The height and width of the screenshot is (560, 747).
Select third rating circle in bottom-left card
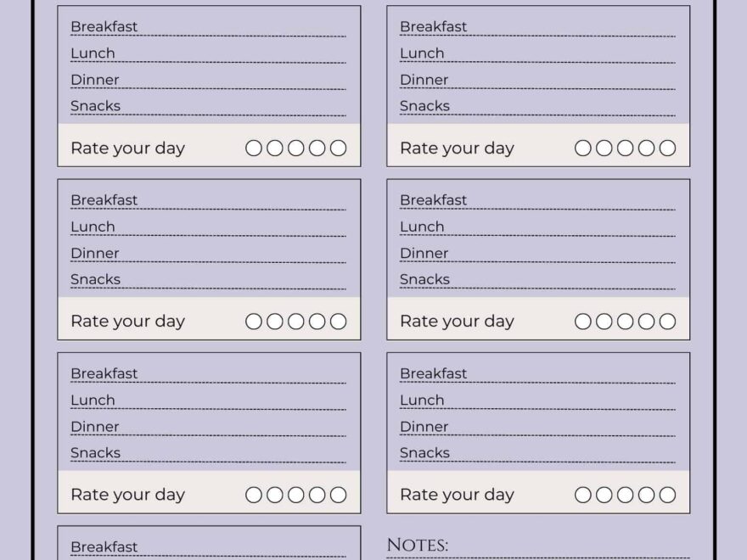pyautogui.click(x=295, y=495)
